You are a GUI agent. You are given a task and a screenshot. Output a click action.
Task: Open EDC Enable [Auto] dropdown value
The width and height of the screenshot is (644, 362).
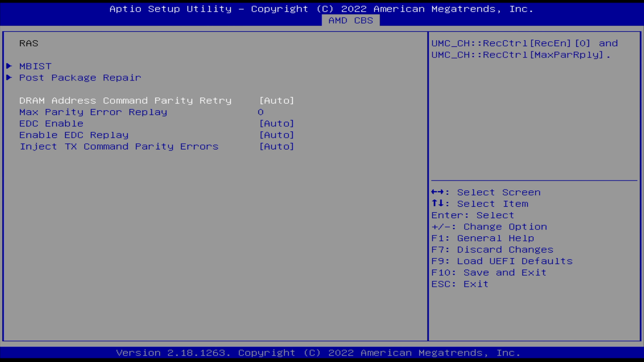pos(277,123)
